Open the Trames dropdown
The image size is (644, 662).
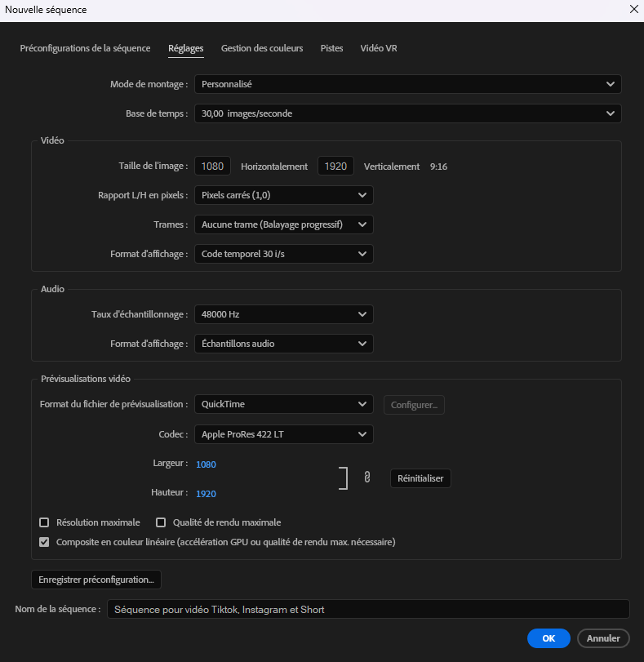(284, 224)
